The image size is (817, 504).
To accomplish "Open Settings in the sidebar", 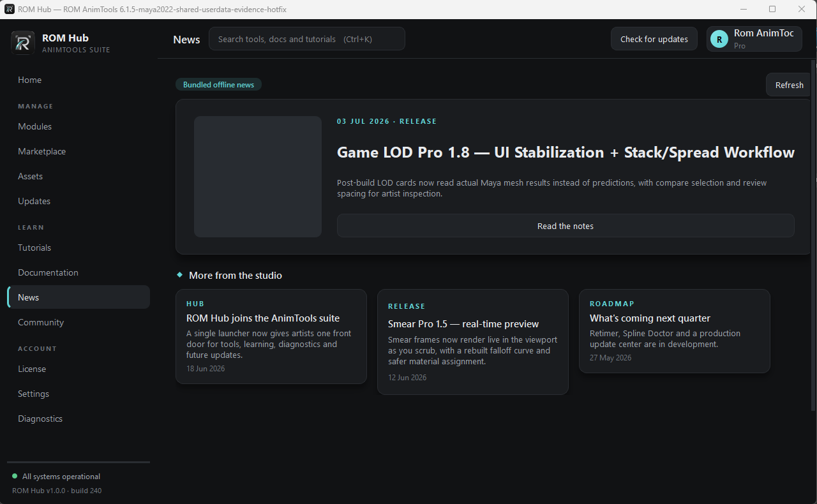I will point(79,394).
